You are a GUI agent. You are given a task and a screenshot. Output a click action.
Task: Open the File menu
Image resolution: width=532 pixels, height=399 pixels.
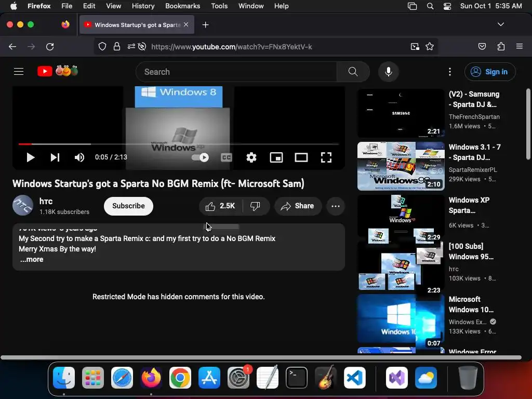coord(66,6)
